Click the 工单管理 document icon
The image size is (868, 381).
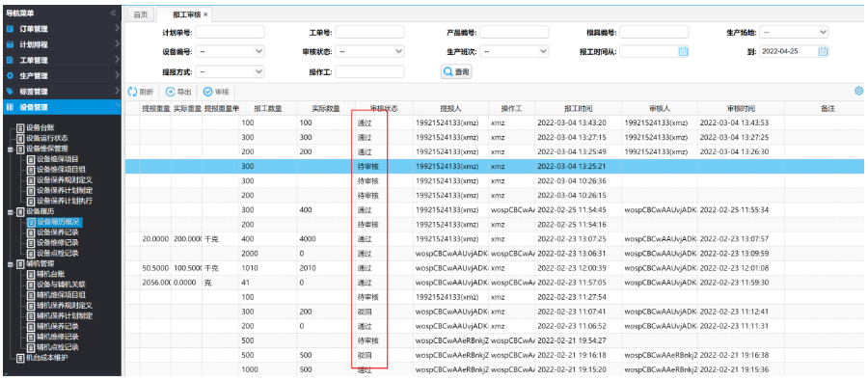(x=10, y=60)
